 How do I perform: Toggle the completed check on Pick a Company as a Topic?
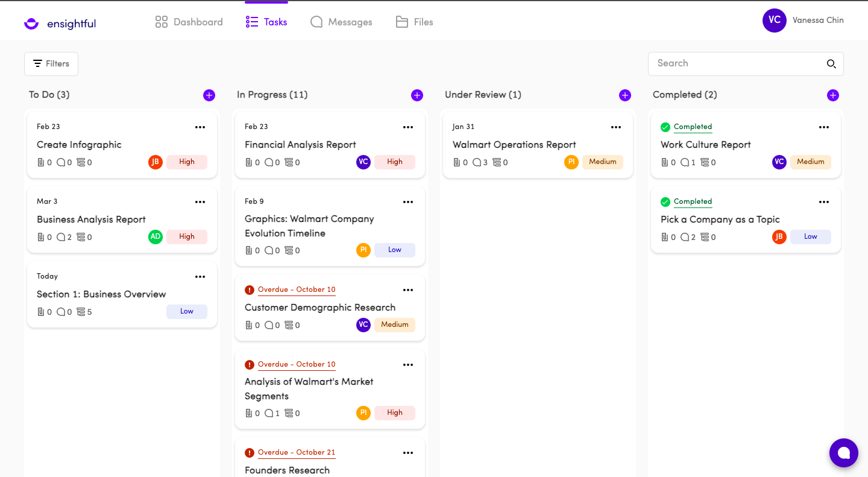pos(665,201)
